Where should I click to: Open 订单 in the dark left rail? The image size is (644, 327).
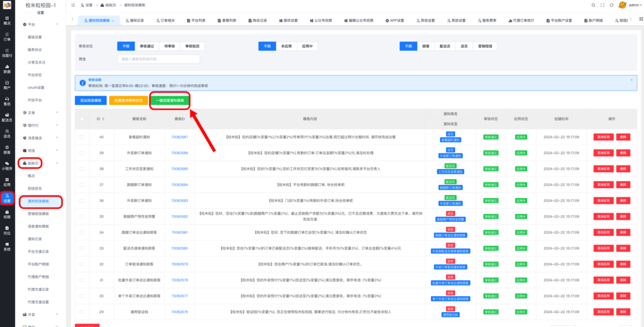tap(7, 36)
